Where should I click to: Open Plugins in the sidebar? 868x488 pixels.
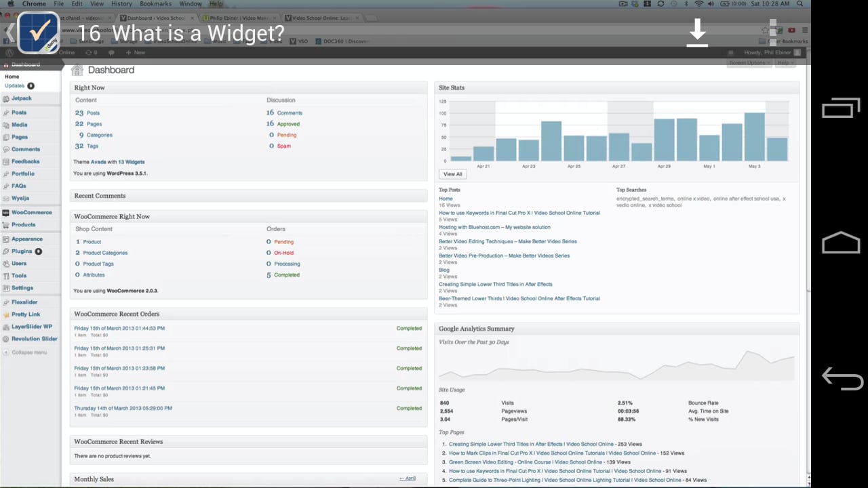[x=22, y=251]
